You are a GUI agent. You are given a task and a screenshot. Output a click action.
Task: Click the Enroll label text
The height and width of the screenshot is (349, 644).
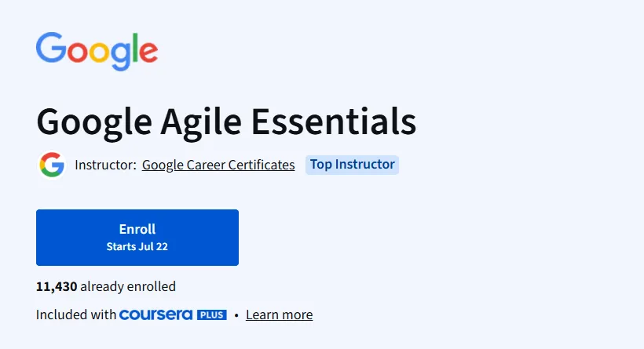(137, 229)
